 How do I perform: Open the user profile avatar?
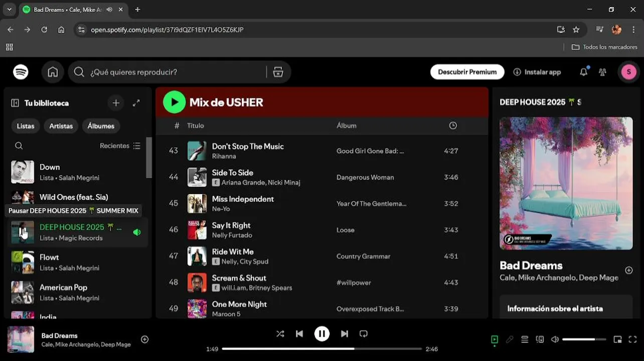click(x=628, y=72)
